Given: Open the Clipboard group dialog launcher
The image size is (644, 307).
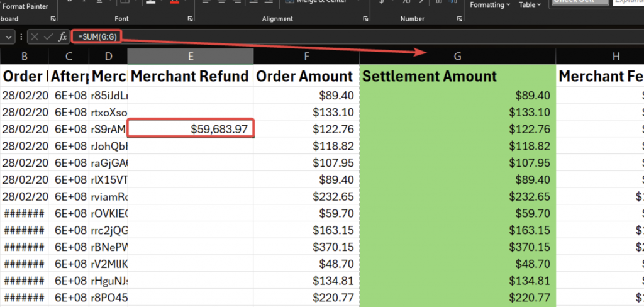Looking at the screenshot, I should point(52,19).
